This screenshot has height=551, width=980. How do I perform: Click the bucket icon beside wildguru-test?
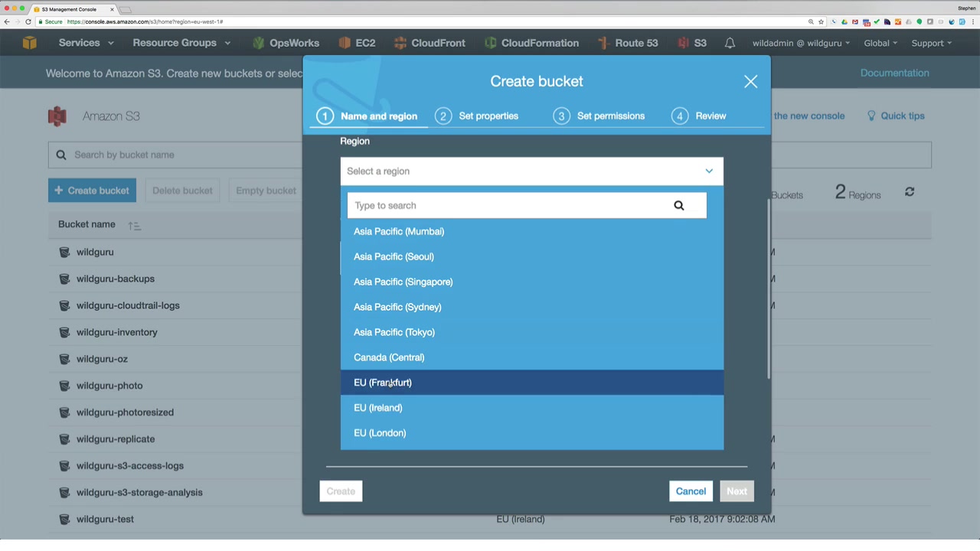[64, 519]
